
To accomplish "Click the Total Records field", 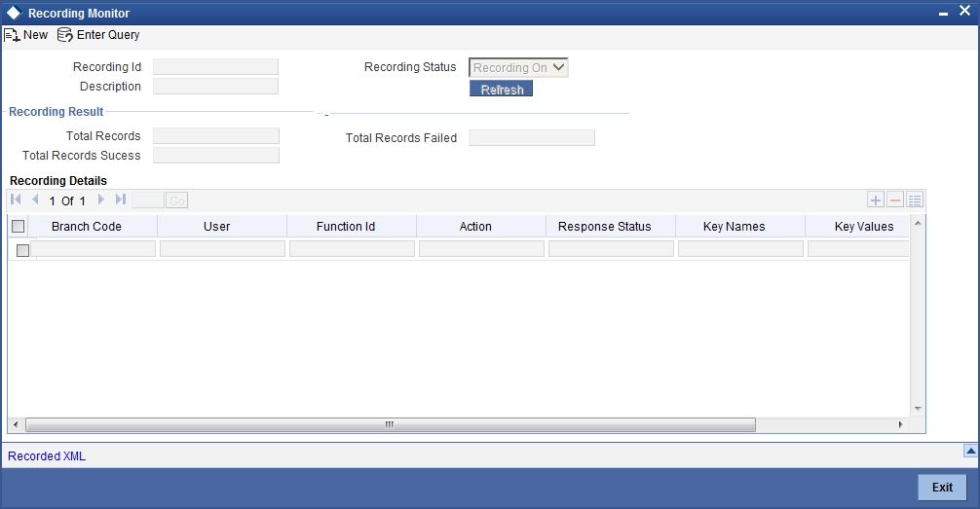I will pyautogui.click(x=216, y=136).
